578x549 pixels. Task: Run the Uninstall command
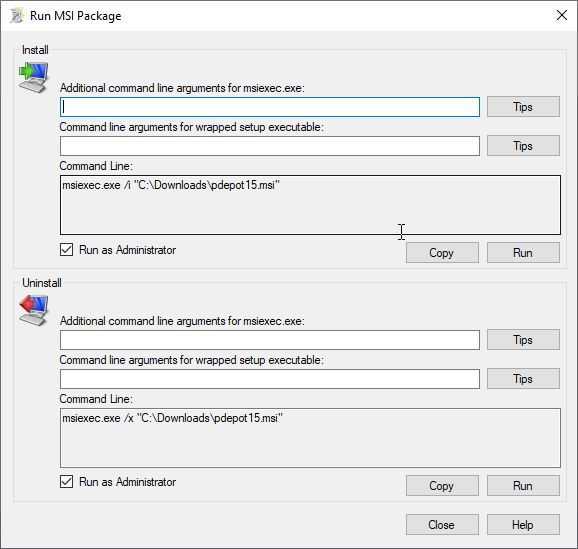(523, 486)
